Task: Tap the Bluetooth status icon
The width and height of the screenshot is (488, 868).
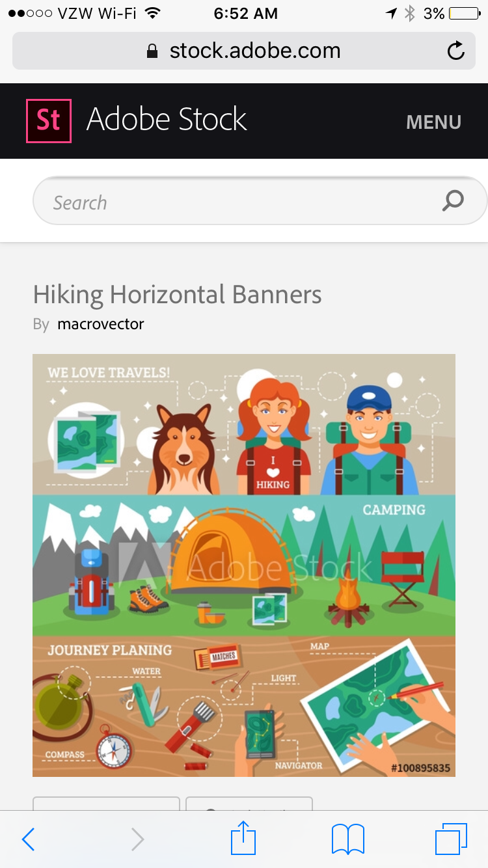Action: [409, 13]
